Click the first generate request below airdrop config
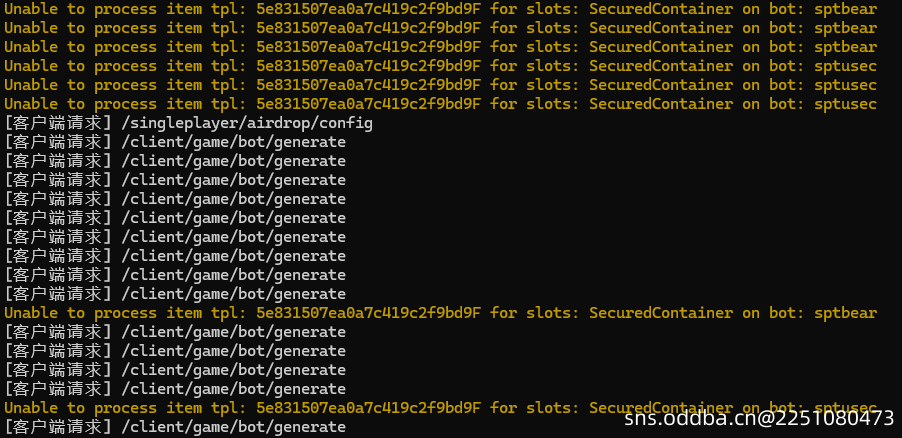This screenshot has width=902, height=438. 233,142
